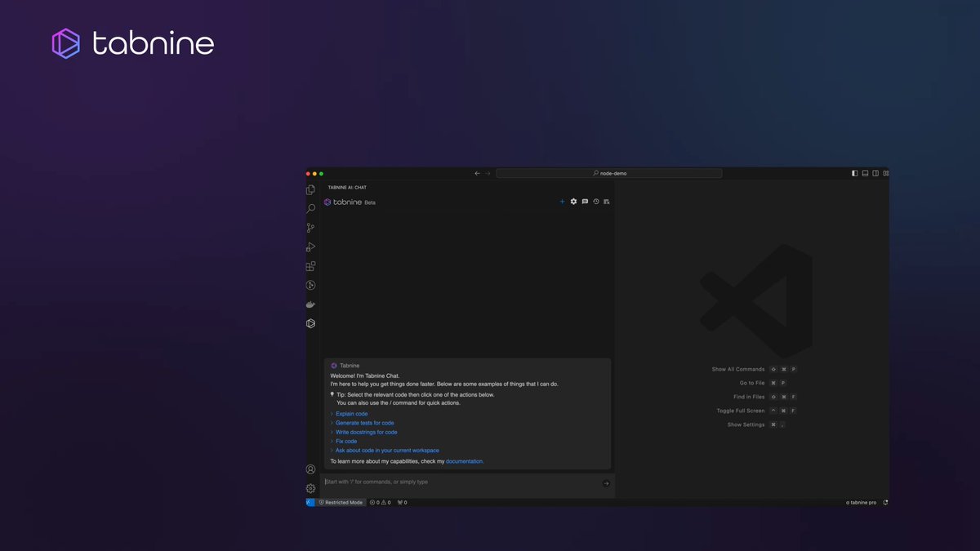Click Find in Files text

click(749, 397)
